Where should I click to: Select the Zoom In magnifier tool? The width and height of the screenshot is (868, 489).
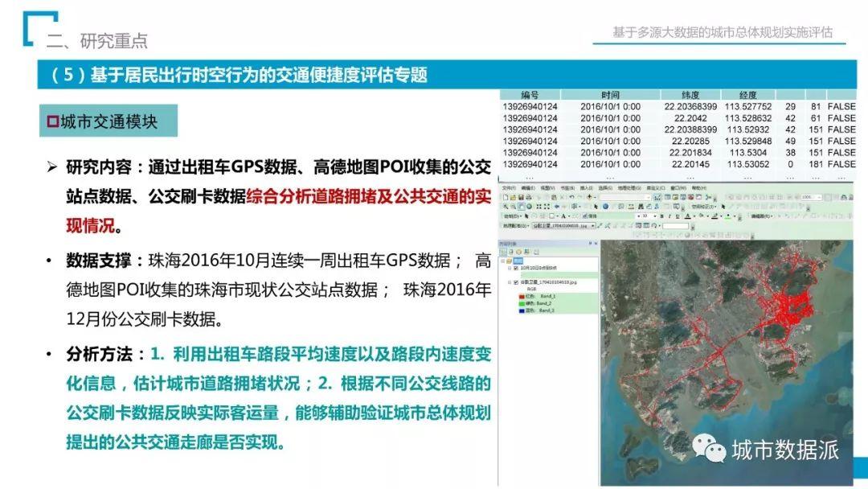point(506,207)
